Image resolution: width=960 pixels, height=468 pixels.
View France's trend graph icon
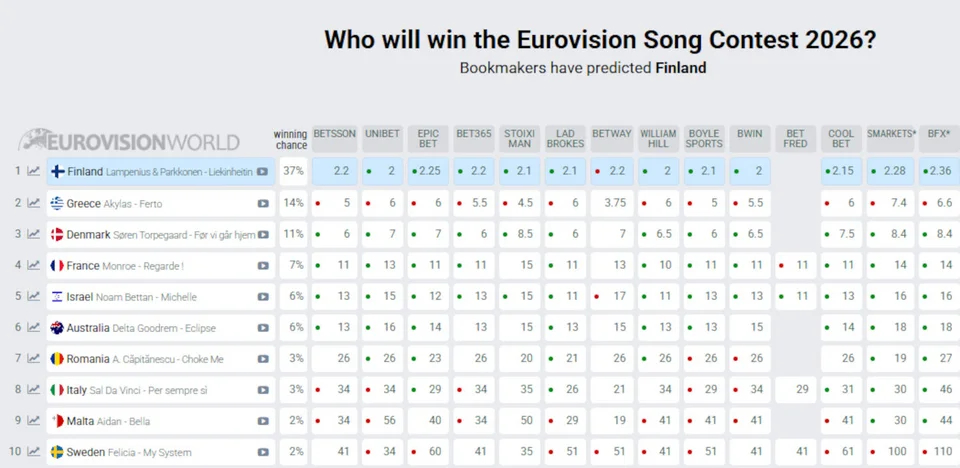coord(33,265)
